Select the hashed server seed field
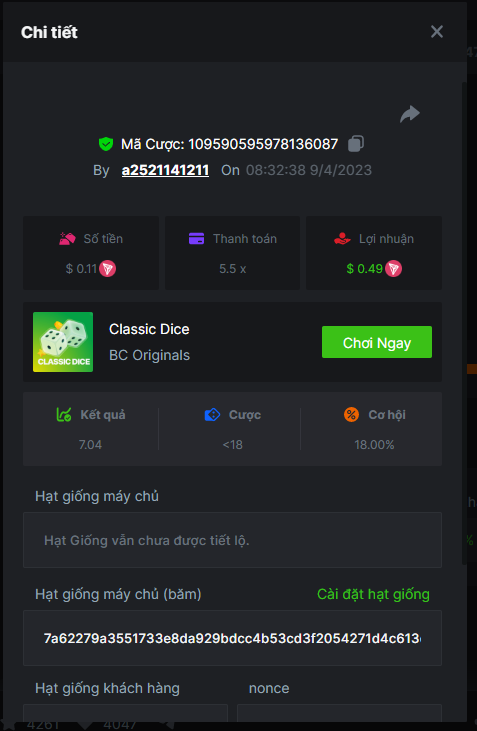Image resolution: width=477 pixels, height=731 pixels. tap(232, 638)
